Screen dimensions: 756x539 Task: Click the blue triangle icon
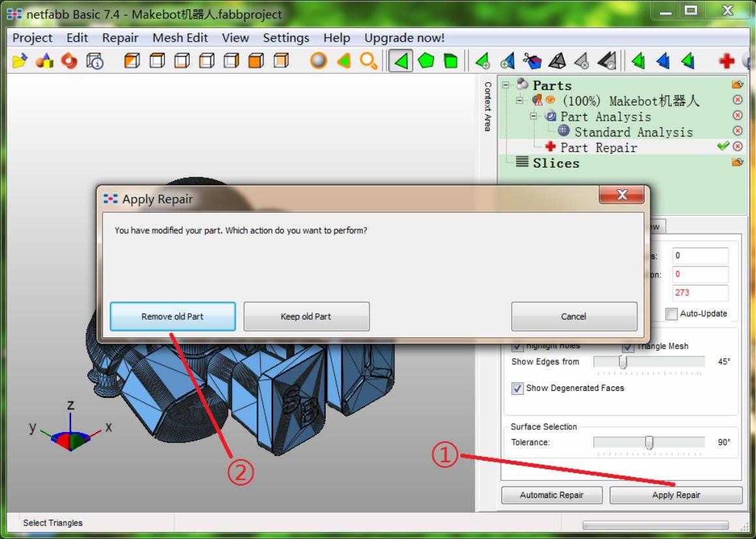tap(663, 61)
